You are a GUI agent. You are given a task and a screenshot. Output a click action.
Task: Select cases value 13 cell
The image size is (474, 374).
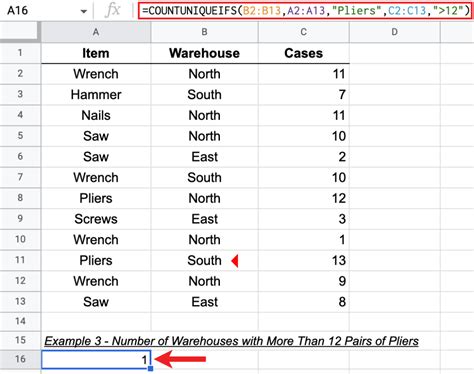pos(304,260)
